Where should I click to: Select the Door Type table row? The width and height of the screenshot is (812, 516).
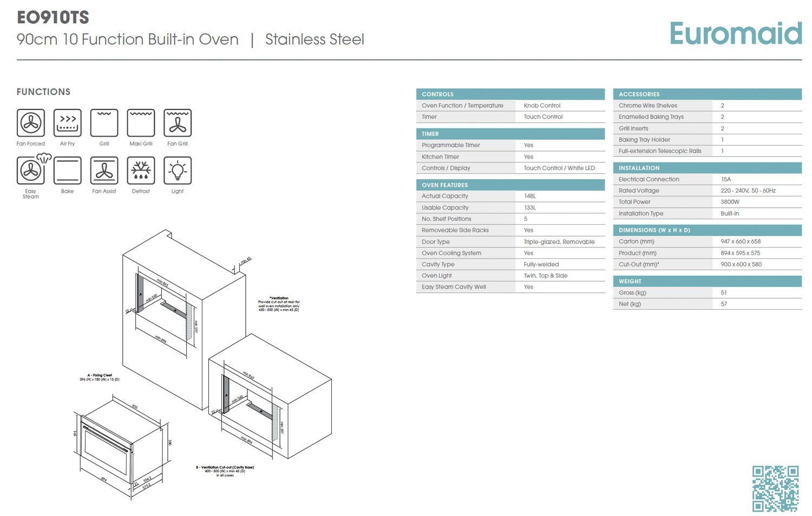pos(510,242)
